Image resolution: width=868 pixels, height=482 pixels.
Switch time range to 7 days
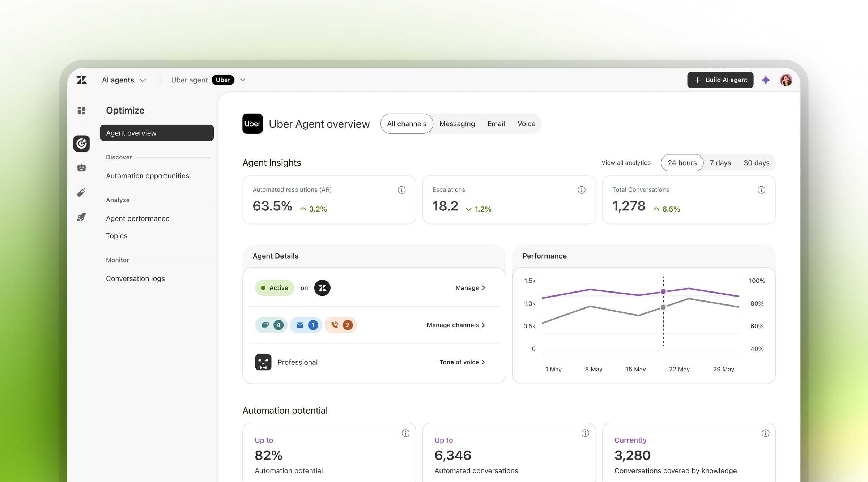[x=720, y=163]
